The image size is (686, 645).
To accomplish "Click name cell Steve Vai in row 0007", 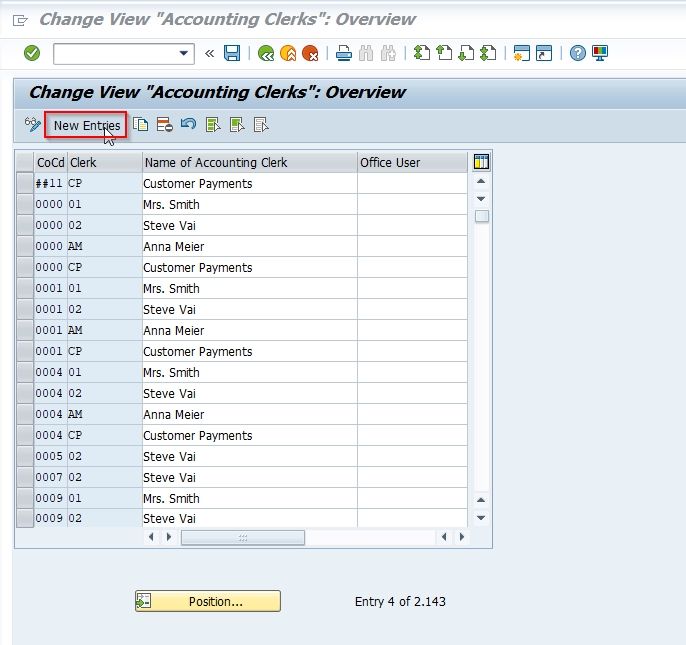I will (250, 477).
